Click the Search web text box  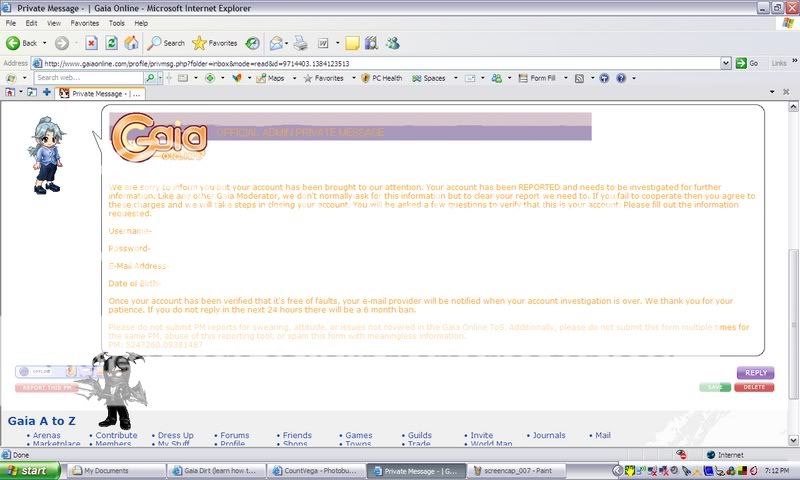coord(89,78)
